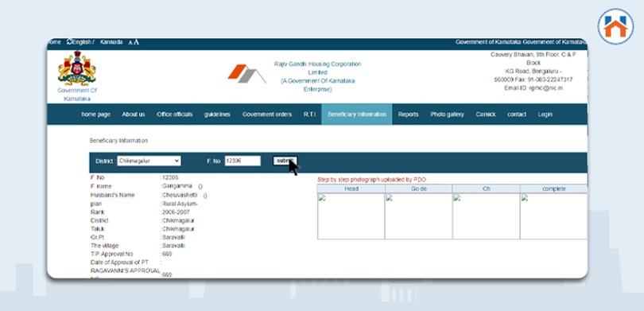Open the Reports menu item
Screen dimensions: 644x311
tap(408, 115)
